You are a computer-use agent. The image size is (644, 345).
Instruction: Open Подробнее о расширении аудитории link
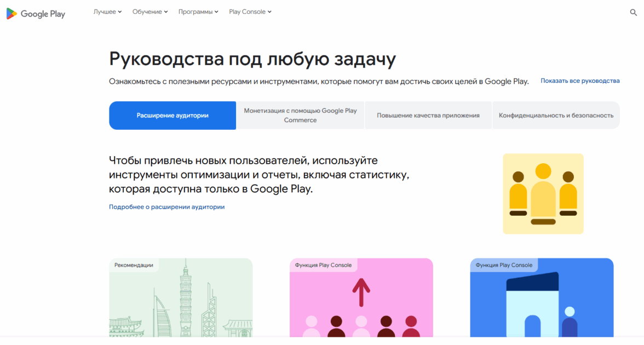[166, 207]
